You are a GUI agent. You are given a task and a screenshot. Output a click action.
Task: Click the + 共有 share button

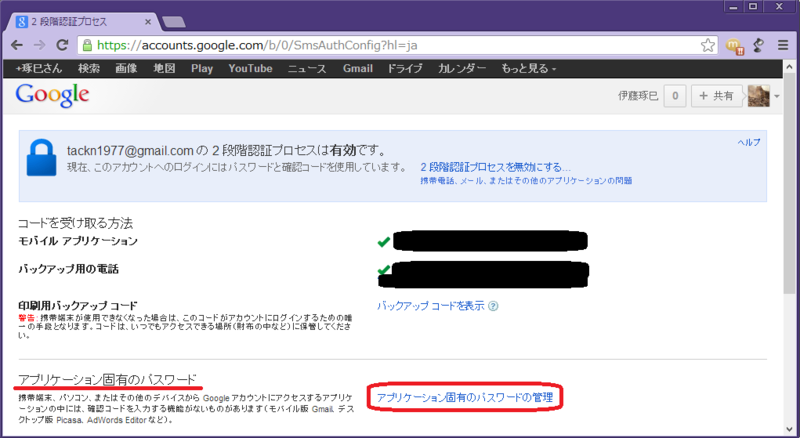(716, 95)
